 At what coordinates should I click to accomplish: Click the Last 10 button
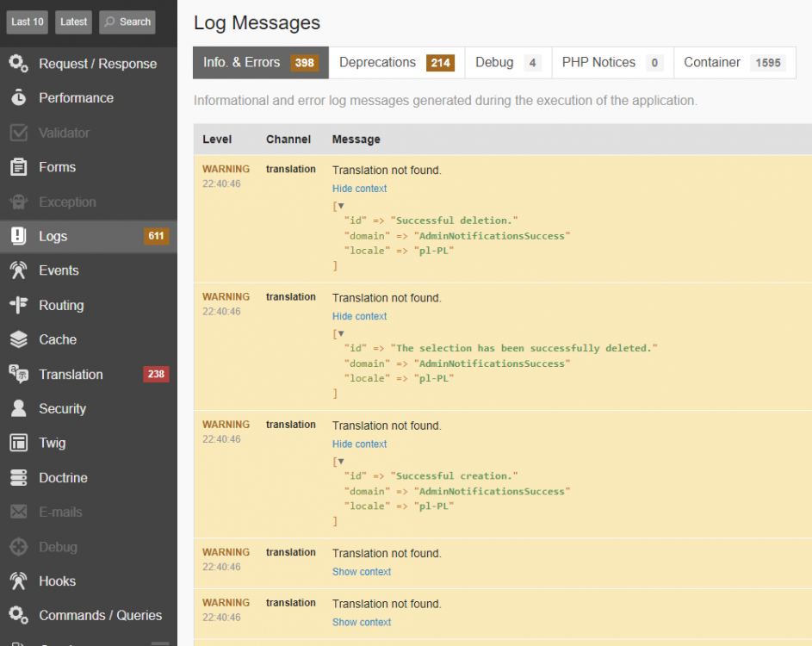(x=27, y=22)
